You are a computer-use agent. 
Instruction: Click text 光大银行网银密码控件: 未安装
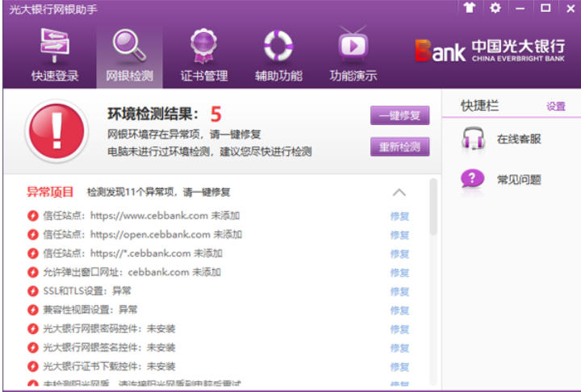click(109, 328)
